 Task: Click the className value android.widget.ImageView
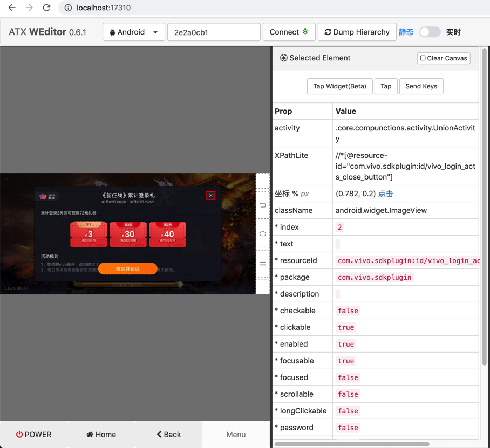(x=381, y=210)
